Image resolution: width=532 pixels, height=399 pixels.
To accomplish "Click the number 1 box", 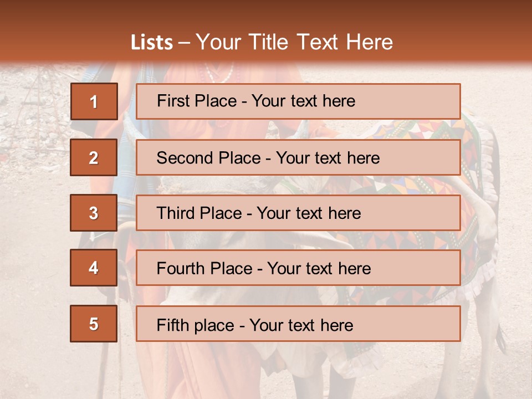I will 94,101.
